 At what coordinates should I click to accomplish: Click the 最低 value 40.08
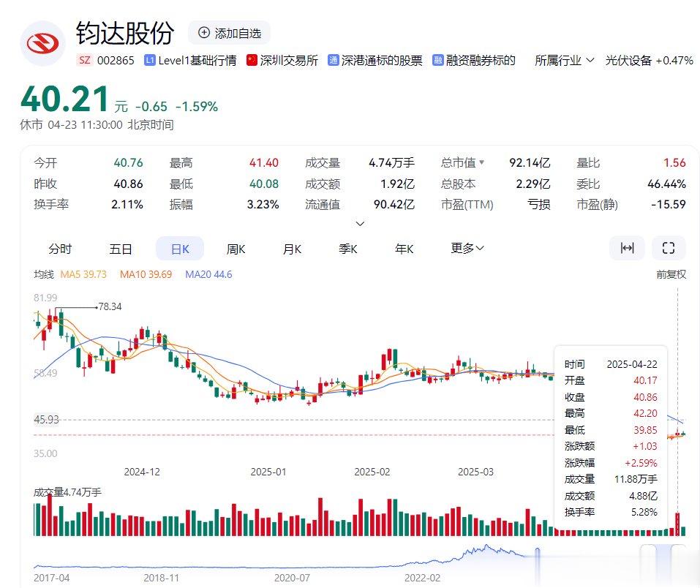pyautogui.click(x=264, y=184)
